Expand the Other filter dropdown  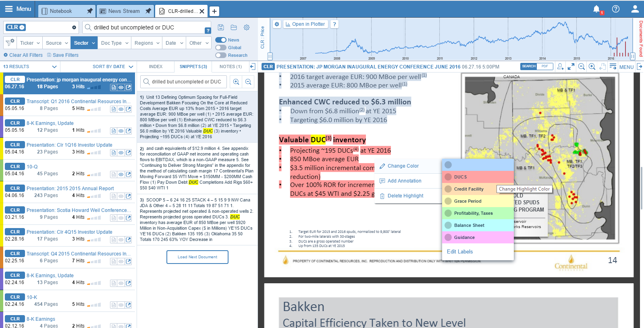click(199, 43)
